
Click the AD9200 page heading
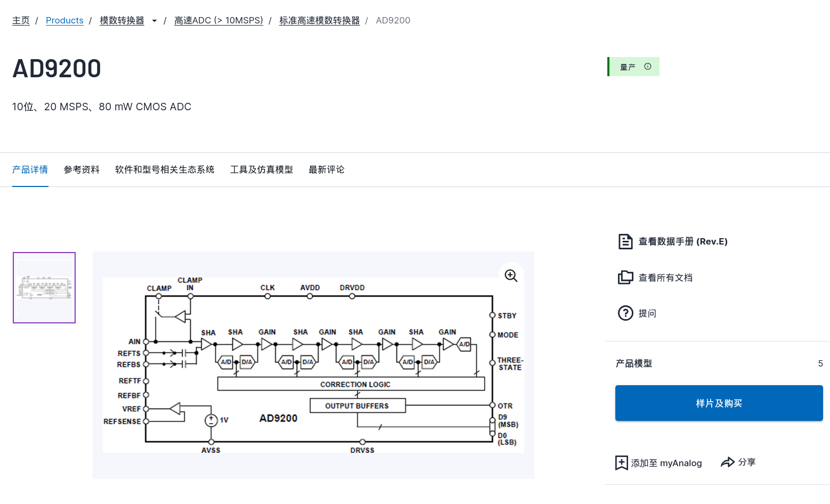pyautogui.click(x=56, y=68)
